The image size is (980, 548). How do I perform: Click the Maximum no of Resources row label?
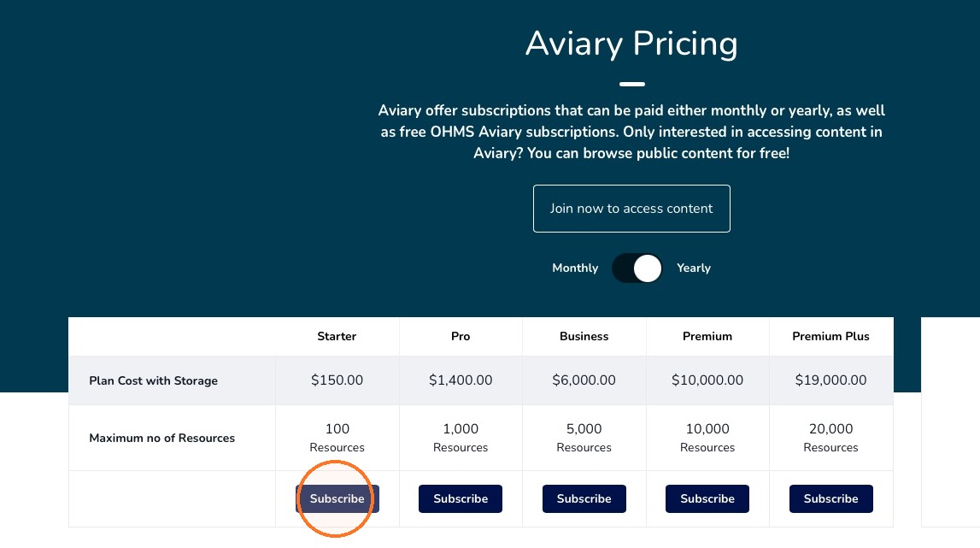(161, 438)
